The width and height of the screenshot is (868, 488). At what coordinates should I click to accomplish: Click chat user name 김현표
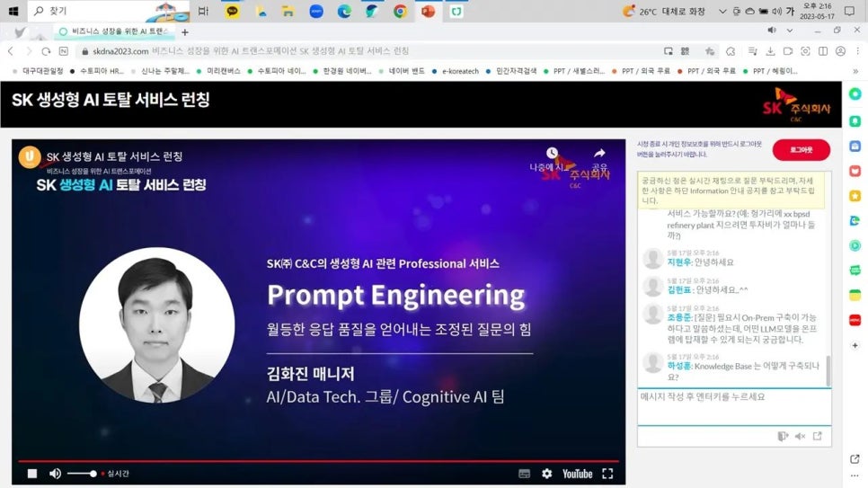tap(679, 289)
